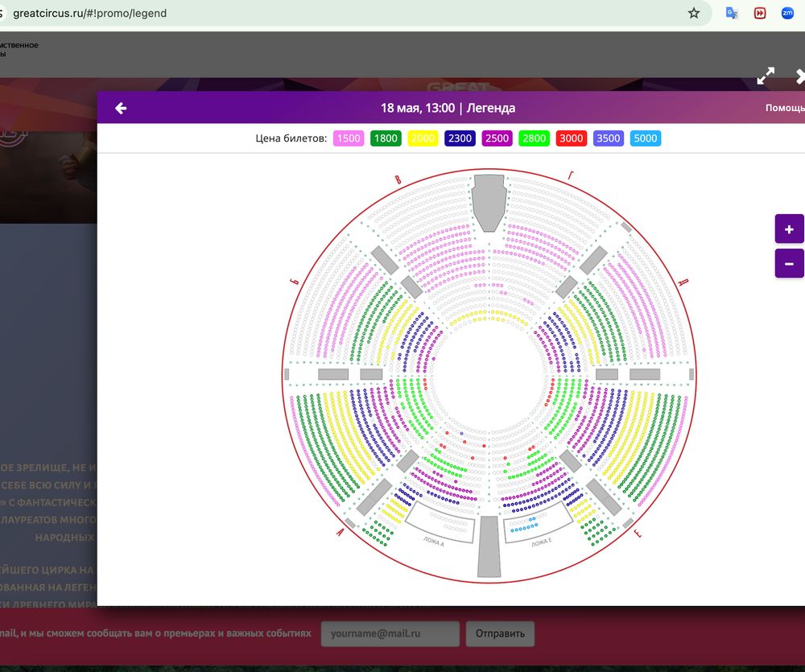The width and height of the screenshot is (805, 672).
Task: Select the 1500 price swatch
Action: (x=349, y=138)
